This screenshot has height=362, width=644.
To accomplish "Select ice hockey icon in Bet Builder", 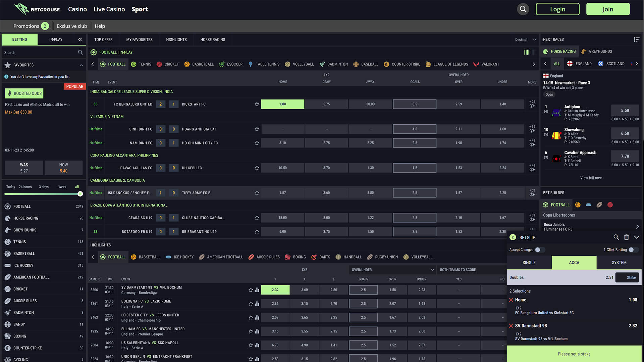I will (x=588, y=205).
